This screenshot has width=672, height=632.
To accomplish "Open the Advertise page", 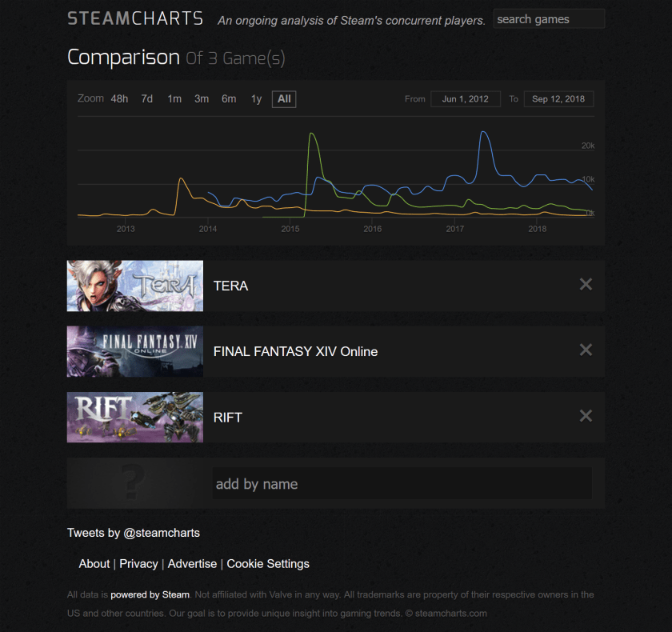I will point(192,563).
